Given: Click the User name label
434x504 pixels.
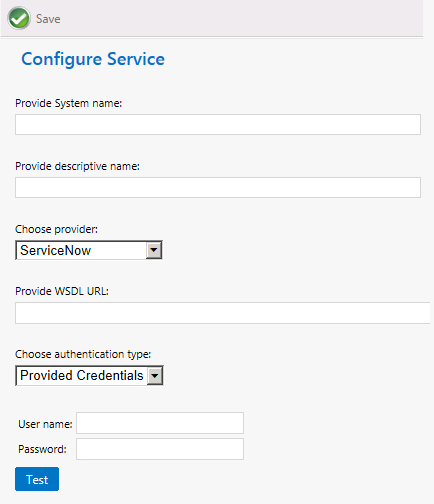Looking at the screenshot, I should [45, 424].
